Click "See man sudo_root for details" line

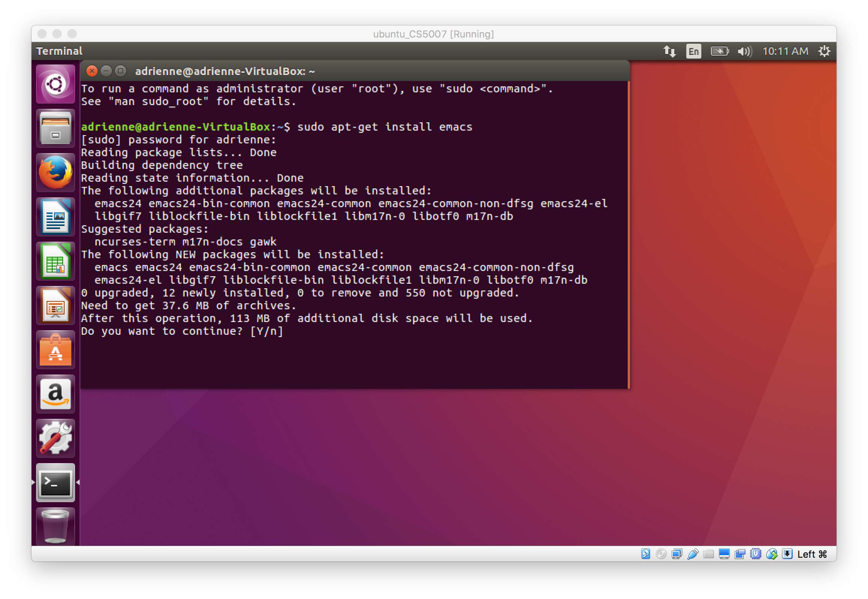tap(189, 101)
